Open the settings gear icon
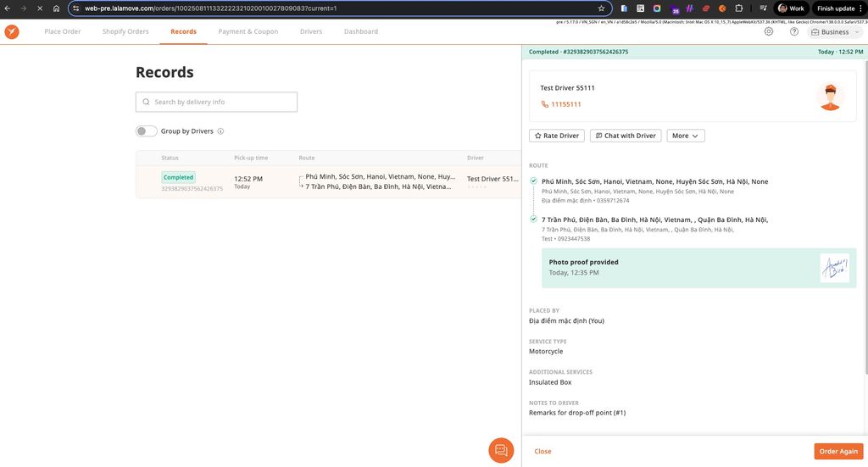Viewport: 868px width, 467px height. click(x=768, y=31)
